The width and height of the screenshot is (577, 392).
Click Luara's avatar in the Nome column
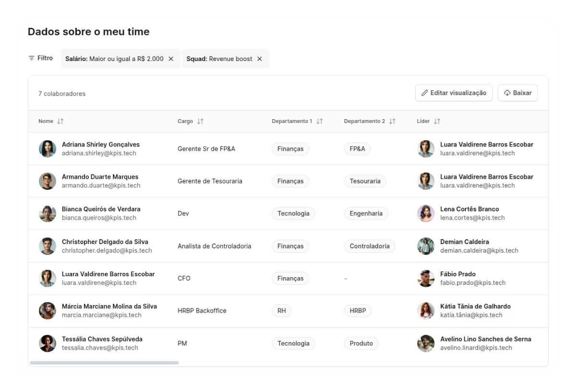tap(48, 278)
